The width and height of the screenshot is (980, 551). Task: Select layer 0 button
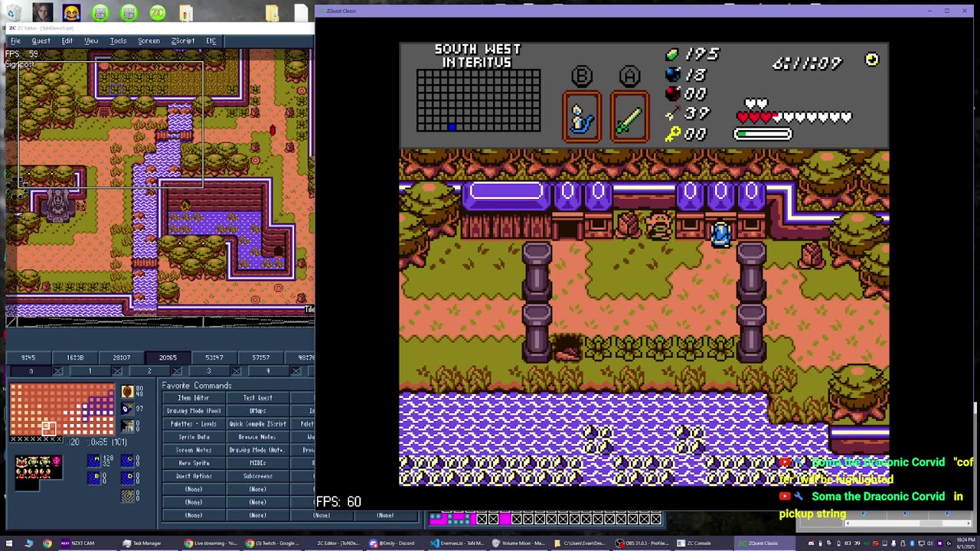tap(31, 371)
